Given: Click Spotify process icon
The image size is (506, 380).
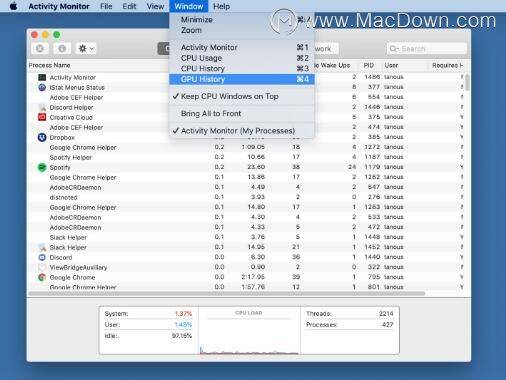Looking at the screenshot, I should coord(42,167).
